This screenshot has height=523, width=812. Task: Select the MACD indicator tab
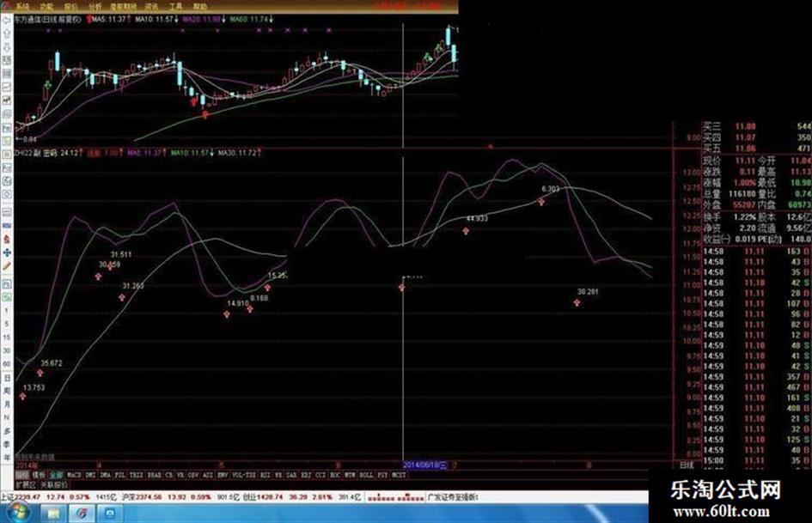pyautogui.click(x=74, y=475)
